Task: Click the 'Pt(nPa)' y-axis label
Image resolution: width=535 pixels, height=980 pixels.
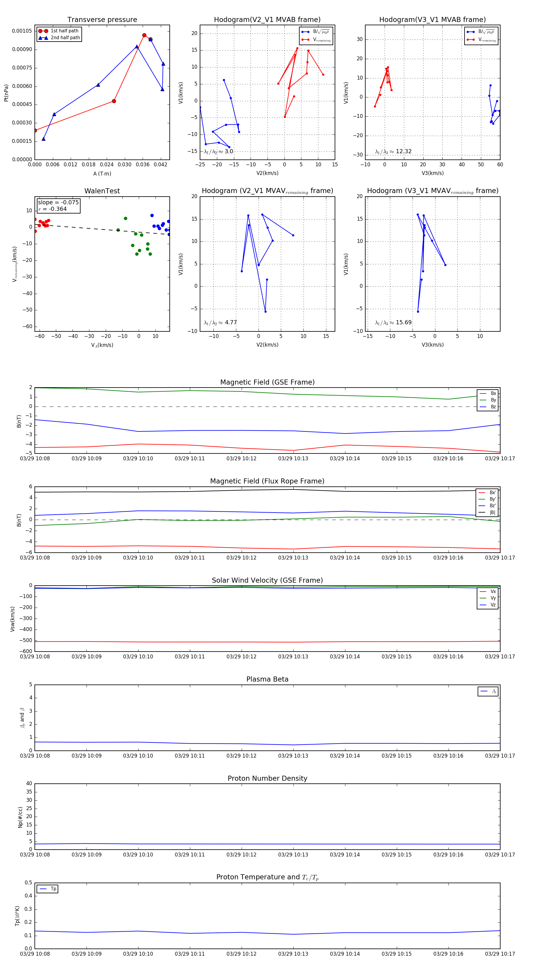Action: 6,92
